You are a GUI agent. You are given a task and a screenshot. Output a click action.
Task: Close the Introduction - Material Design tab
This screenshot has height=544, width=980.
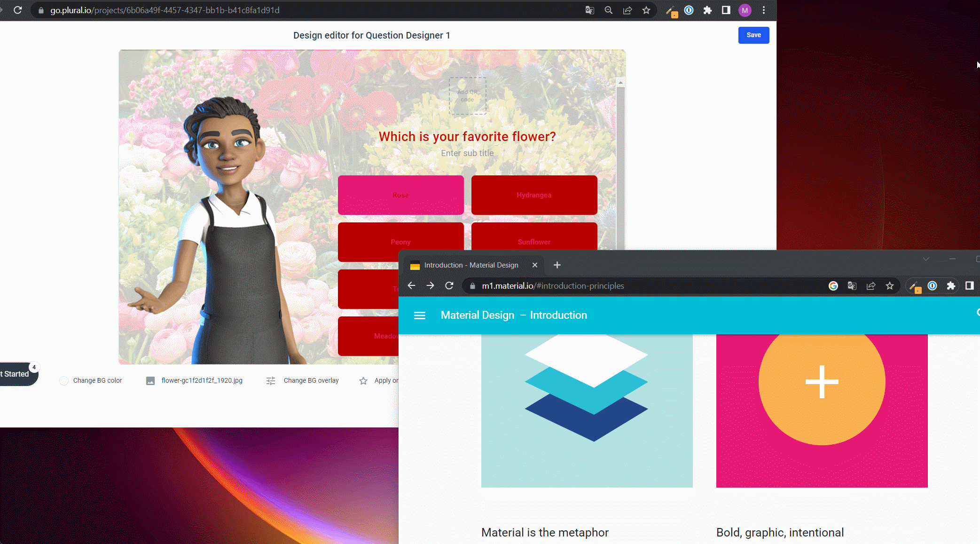pyautogui.click(x=534, y=265)
